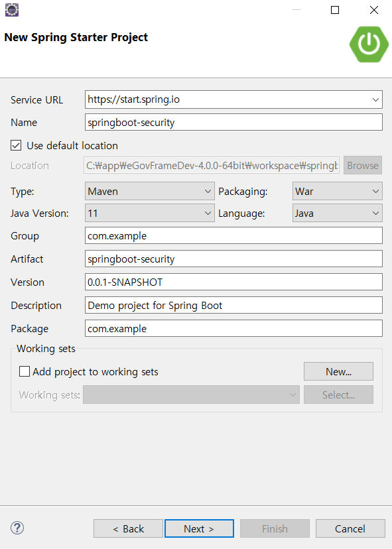
Task: Click the Next > button
Action: coord(199,528)
